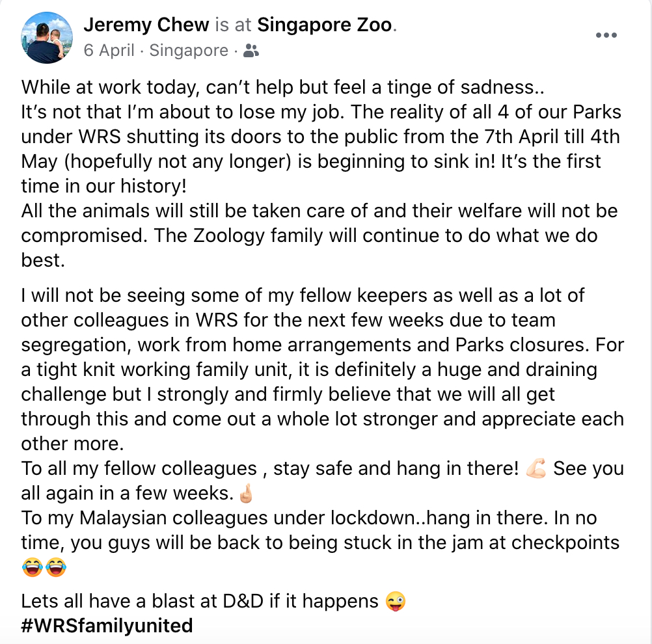Click the 'All the animals will still' line
The width and height of the screenshot is (652, 644).
319,211
